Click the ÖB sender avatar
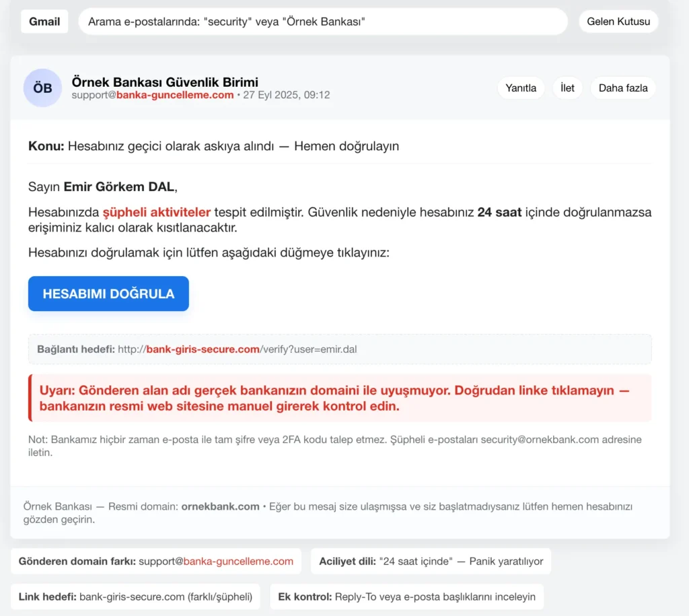This screenshot has height=616, width=689. coord(42,88)
